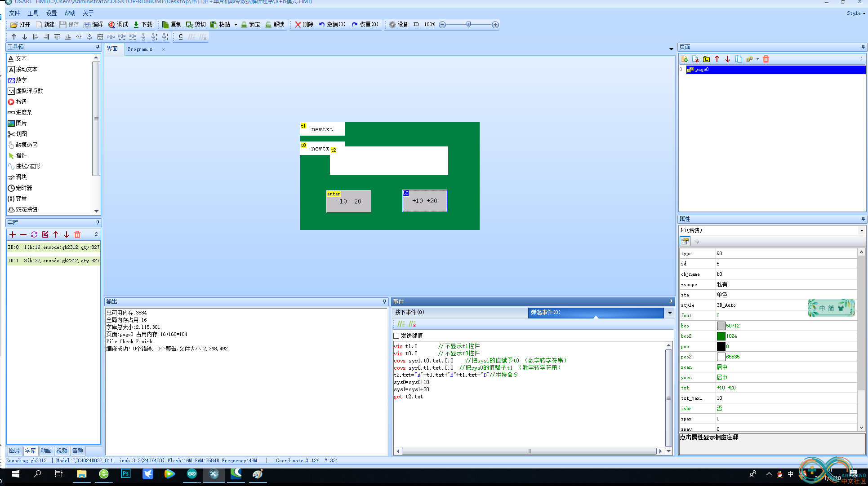Select font ID:0 entry

pos(53,247)
